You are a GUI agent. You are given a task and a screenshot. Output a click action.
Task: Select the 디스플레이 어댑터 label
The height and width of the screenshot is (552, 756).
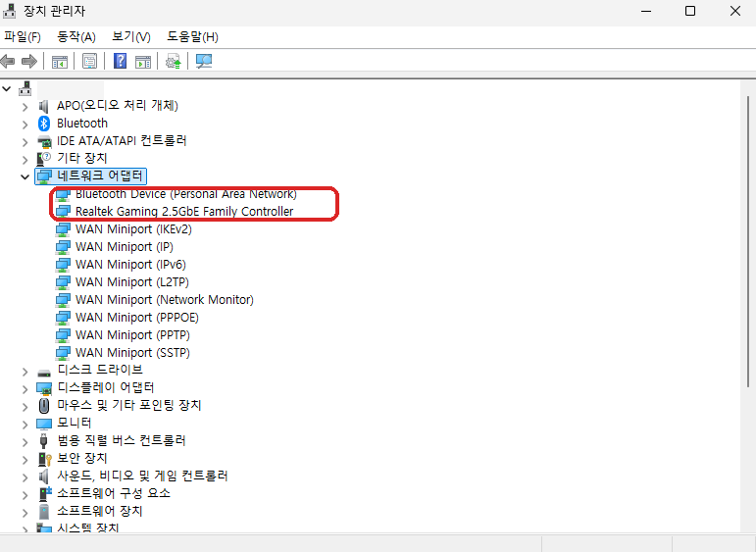[106, 387]
